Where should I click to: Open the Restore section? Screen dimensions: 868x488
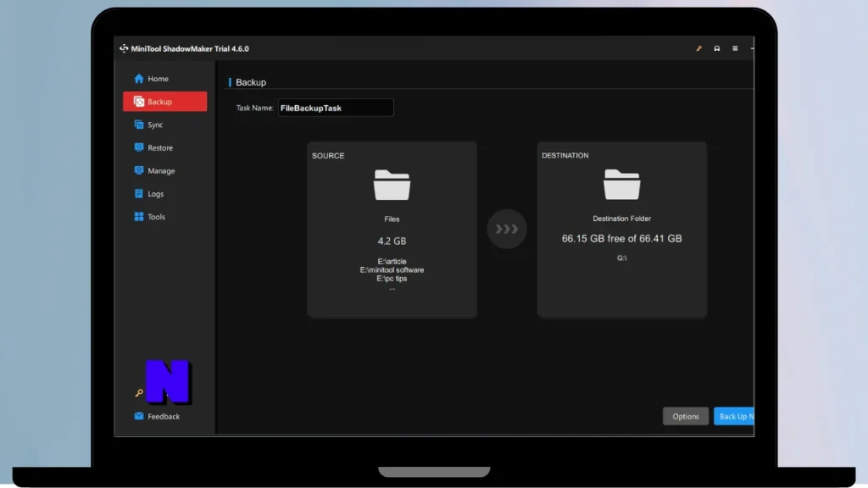pyautogui.click(x=164, y=147)
